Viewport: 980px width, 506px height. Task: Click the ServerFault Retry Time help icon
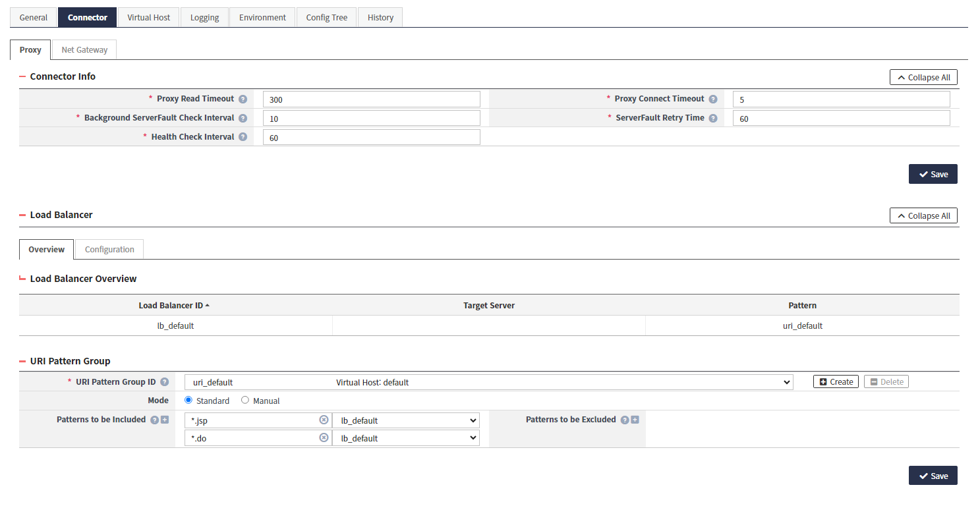pos(713,117)
